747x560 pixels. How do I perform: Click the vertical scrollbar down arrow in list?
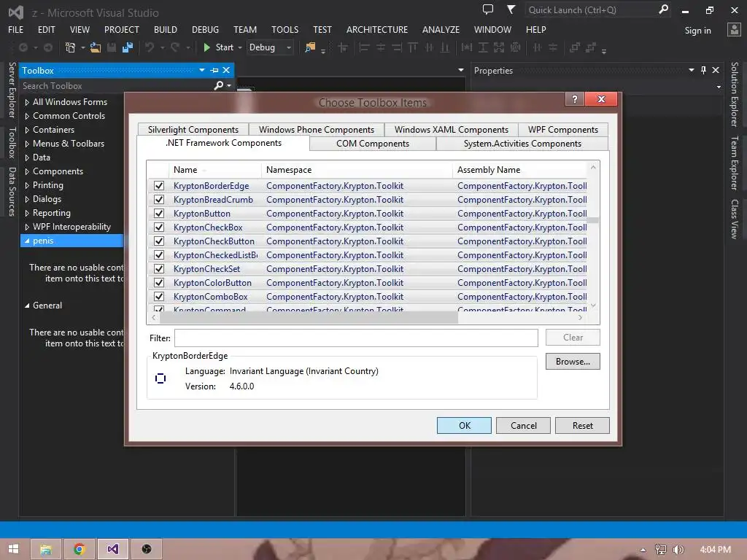[593, 306]
